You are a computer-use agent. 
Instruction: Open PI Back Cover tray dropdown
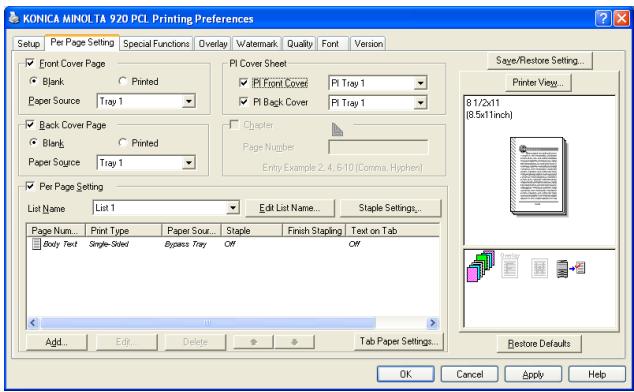point(421,102)
